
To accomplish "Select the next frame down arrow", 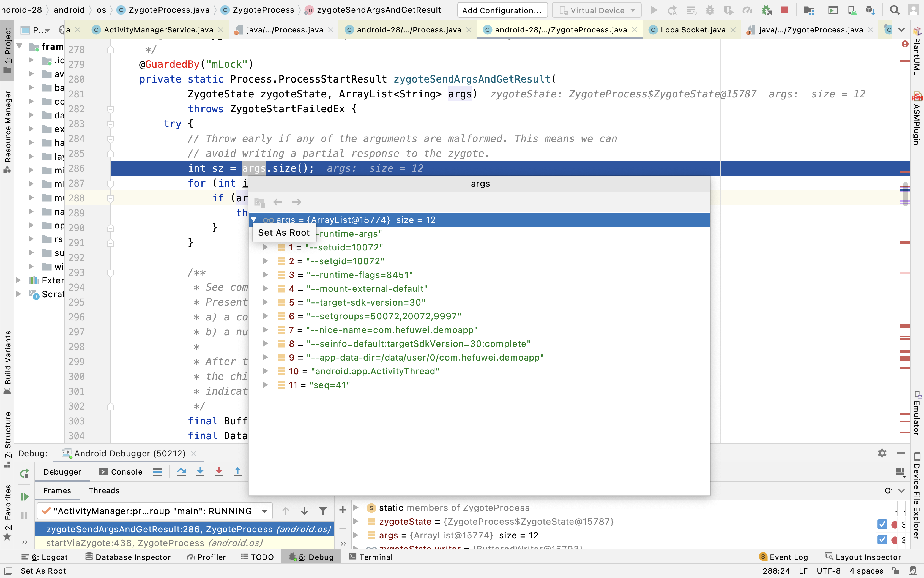I will pyautogui.click(x=304, y=511).
